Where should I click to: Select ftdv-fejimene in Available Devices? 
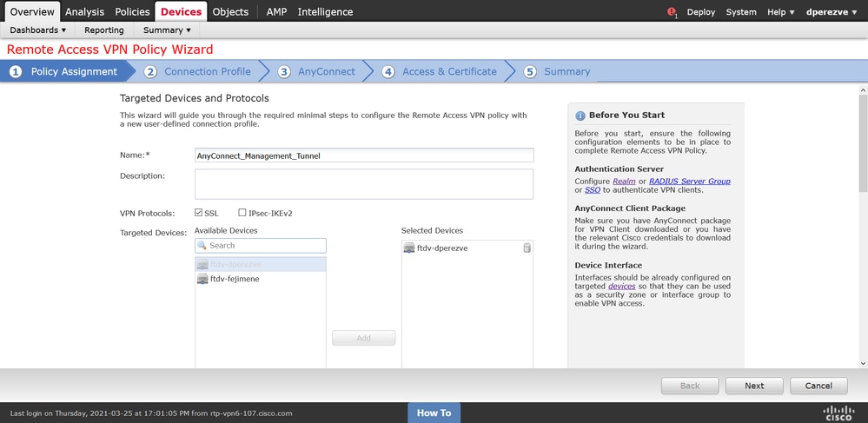click(260, 279)
